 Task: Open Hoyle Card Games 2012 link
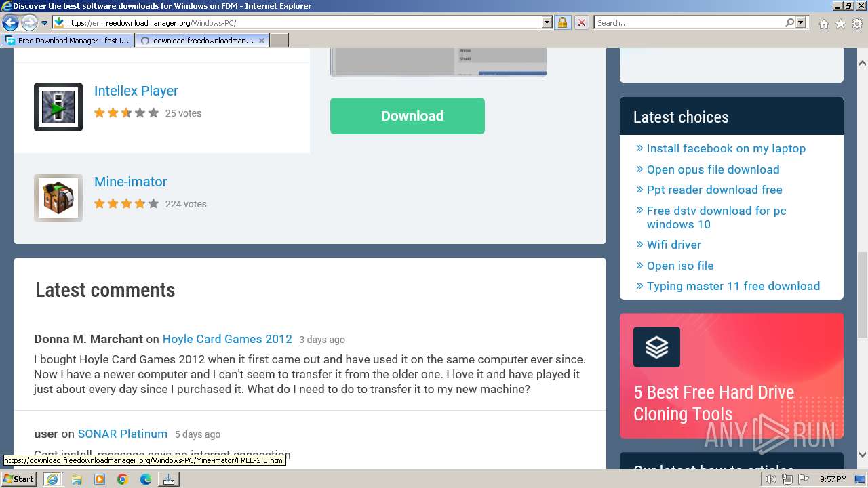click(227, 339)
